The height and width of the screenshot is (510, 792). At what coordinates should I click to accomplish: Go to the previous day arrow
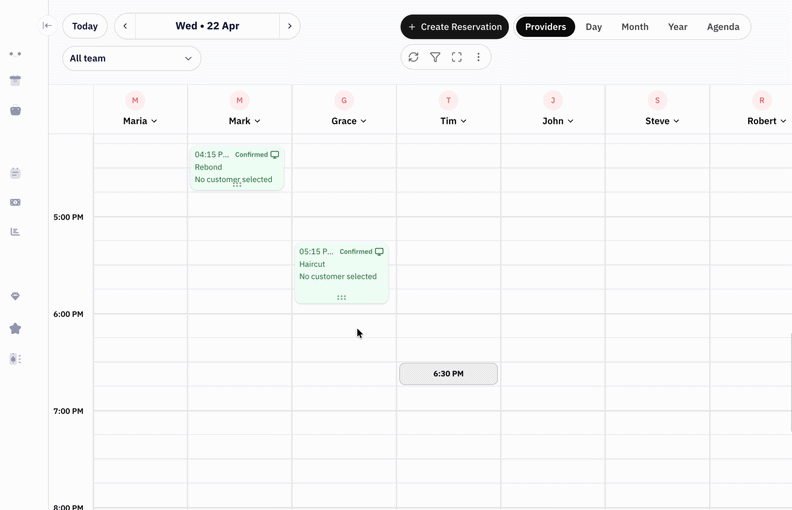pos(125,26)
